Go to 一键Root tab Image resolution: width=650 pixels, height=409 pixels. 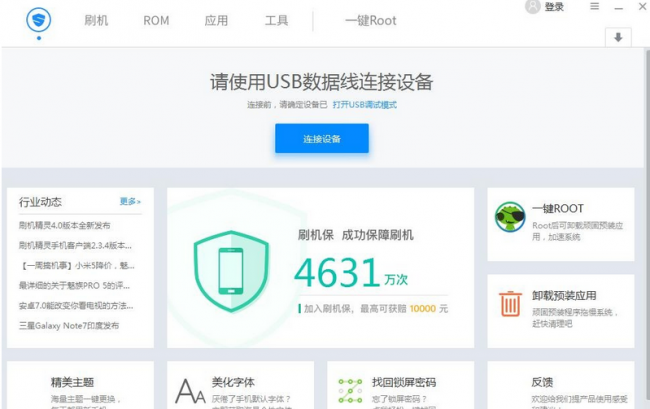click(371, 20)
